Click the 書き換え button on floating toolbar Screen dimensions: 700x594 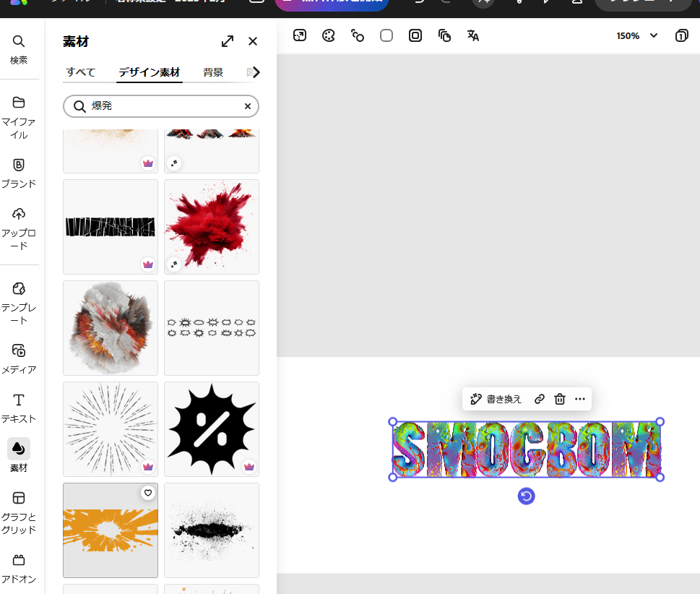[x=496, y=399]
